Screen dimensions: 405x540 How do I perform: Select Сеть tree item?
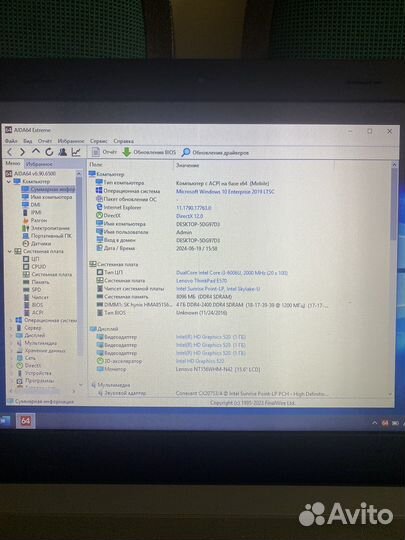coord(26,358)
